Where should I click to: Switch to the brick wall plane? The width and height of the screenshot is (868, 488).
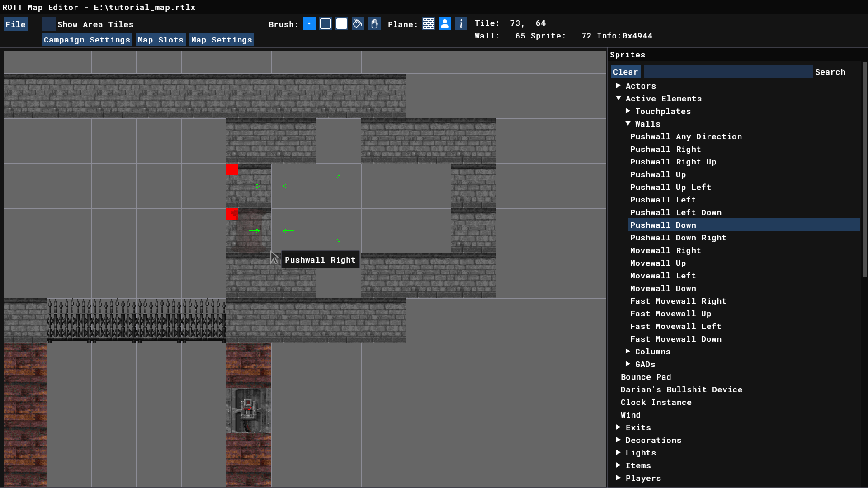click(429, 24)
